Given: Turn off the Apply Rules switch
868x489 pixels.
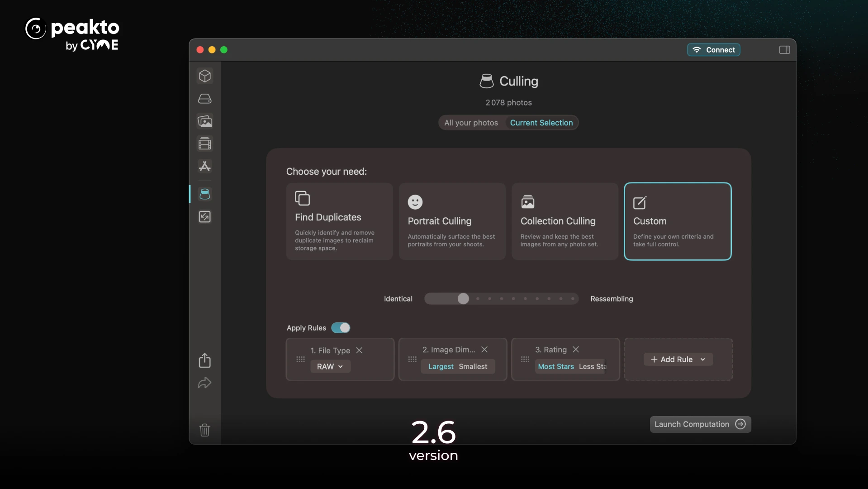Looking at the screenshot, I should pyautogui.click(x=341, y=328).
